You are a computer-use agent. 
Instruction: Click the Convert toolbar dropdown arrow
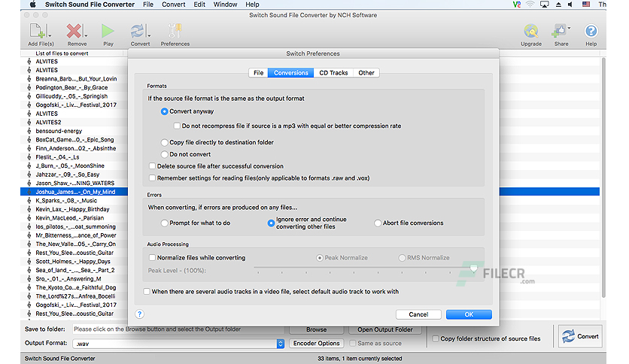tap(149, 35)
